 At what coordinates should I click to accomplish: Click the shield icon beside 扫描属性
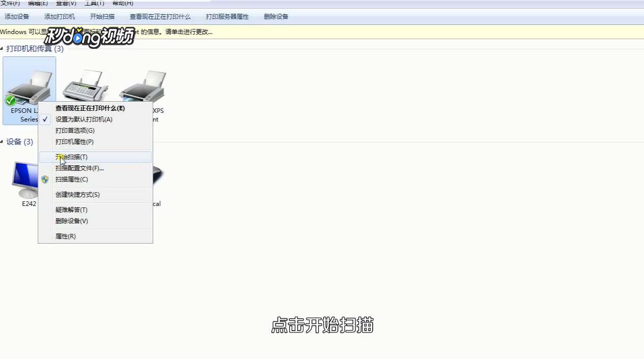pos(45,179)
